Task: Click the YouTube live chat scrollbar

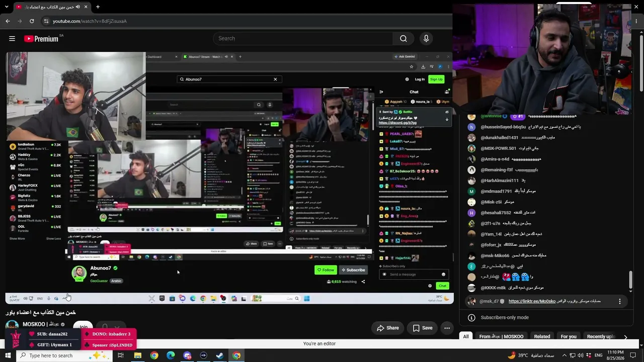Action: pyautogui.click(x=631, y=279)
